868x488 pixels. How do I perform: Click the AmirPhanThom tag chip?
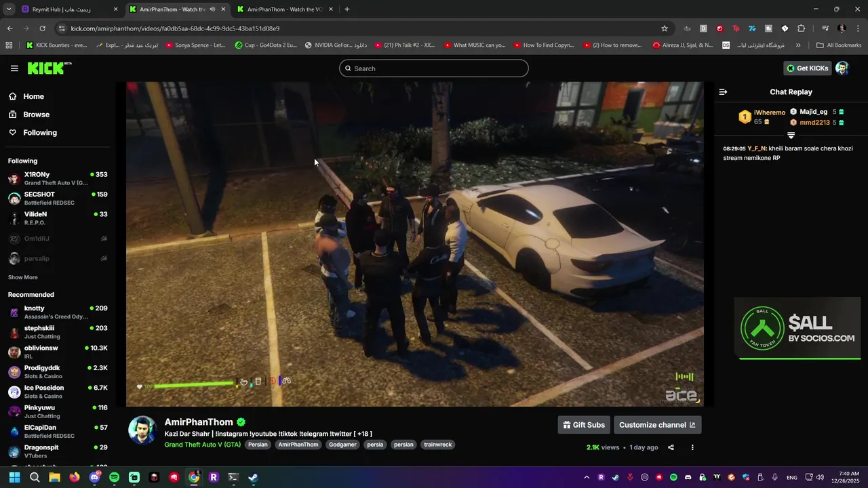tap(298, 445)
